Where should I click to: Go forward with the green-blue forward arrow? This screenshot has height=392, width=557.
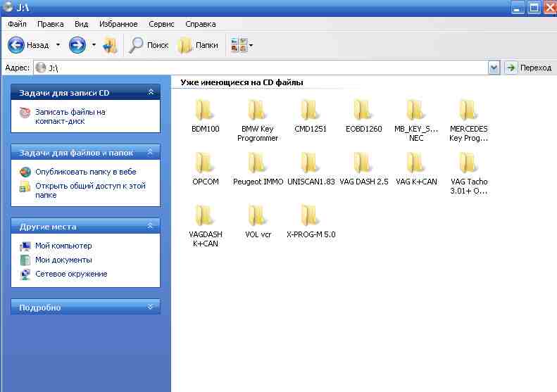click(77, 45)
